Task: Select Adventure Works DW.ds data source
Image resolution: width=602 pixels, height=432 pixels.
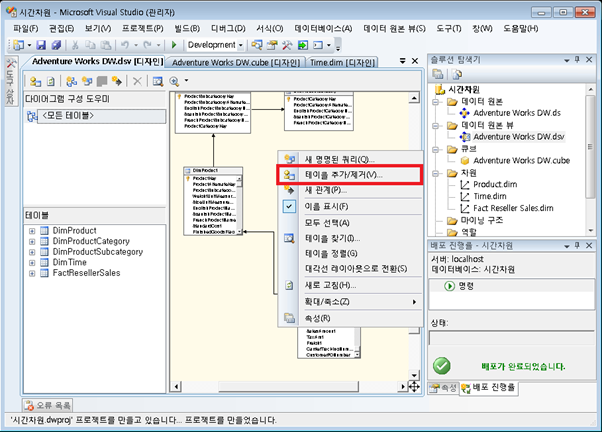Action: click(x=517, y=113)
